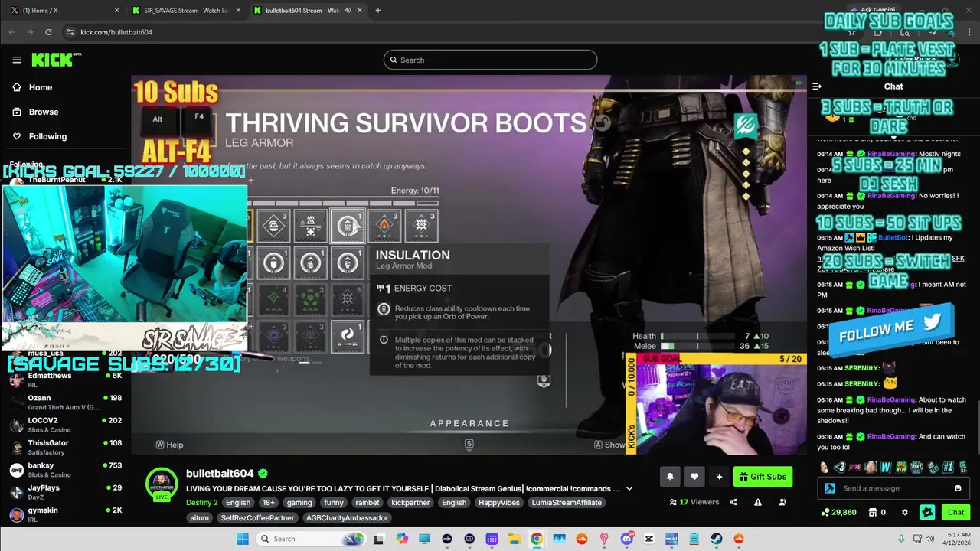Toggle notifications bell for bulletbait604
Viewport: 980px width, 551px height.
point(670,477)
